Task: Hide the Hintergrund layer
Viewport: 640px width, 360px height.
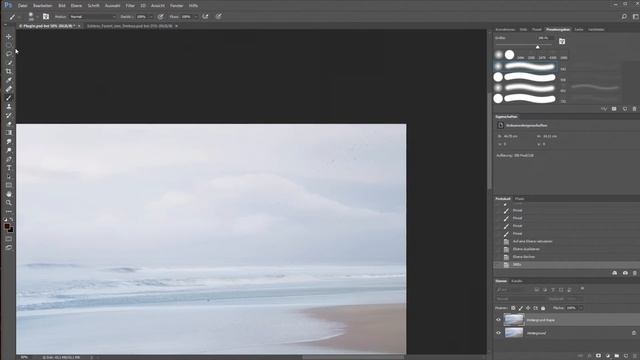Action: click(498, 333)
